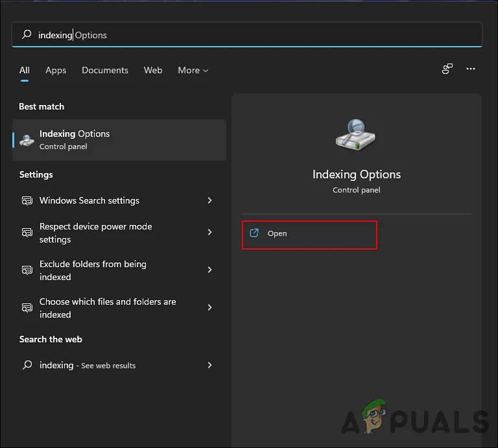Open indexing See web results entry

click(x=119, y=365)
